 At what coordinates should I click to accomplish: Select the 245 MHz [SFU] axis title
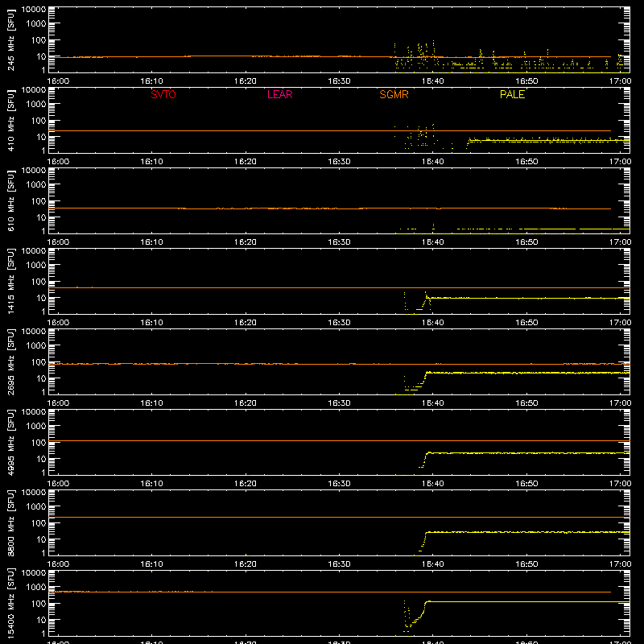(11, 39)
